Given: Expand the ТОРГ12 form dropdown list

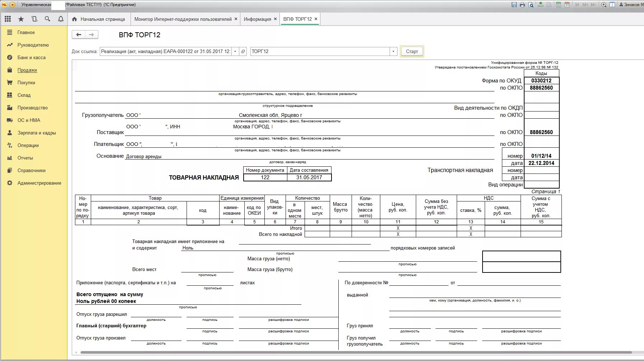Looking at the screenshot, I should point(393,51).
